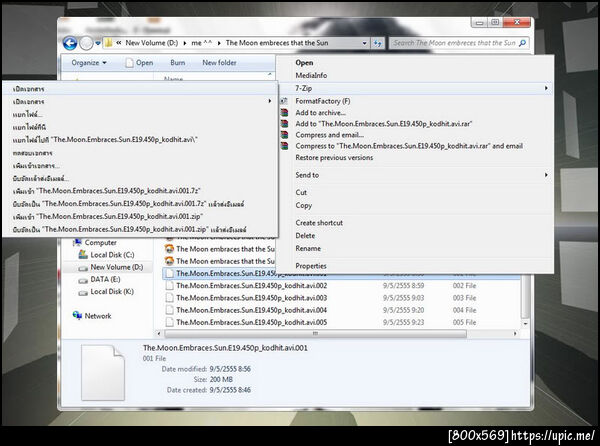Open the Organize menu

pyautogui.click(x=89, y=63)
